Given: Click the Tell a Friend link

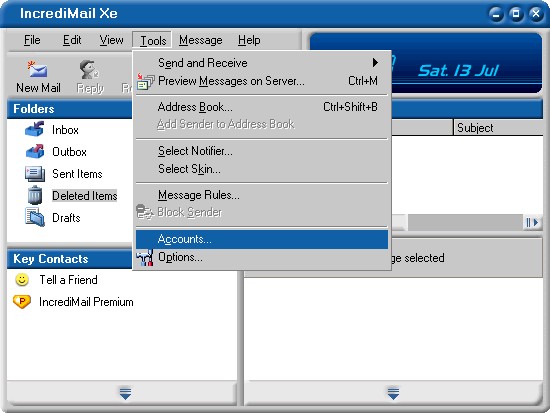Looking at the screenshot, I should coord(68,280).
